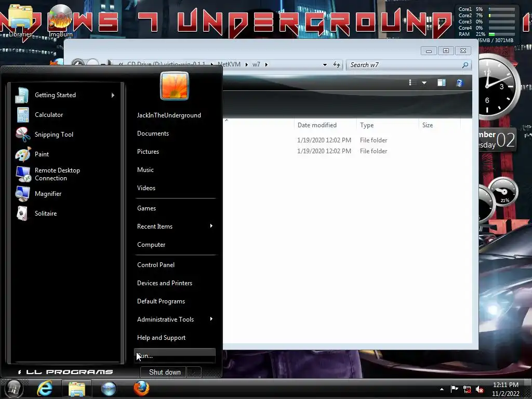Viewport: 532px width, 399px height.
Task: Click the network tray icon
Action: click(467, 390)
